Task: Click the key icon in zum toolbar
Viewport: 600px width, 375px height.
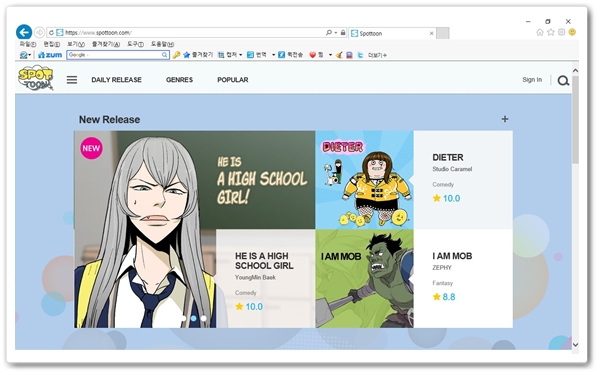Action: point(176,55)
